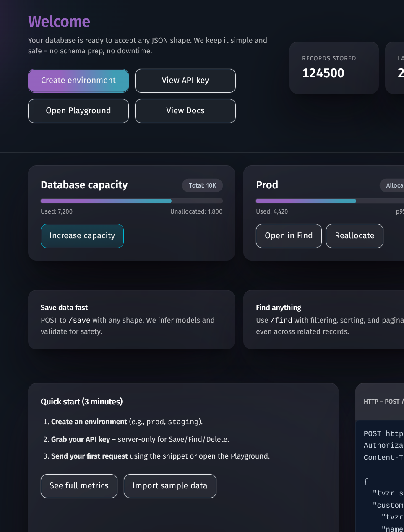
Task: Select Reallocate on the Prod card
Action: click(x=354, y=236)
